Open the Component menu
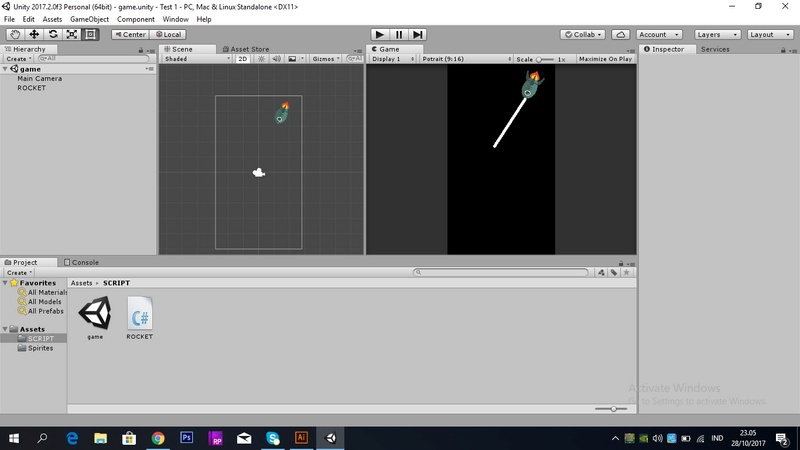 tap(136, 19)
